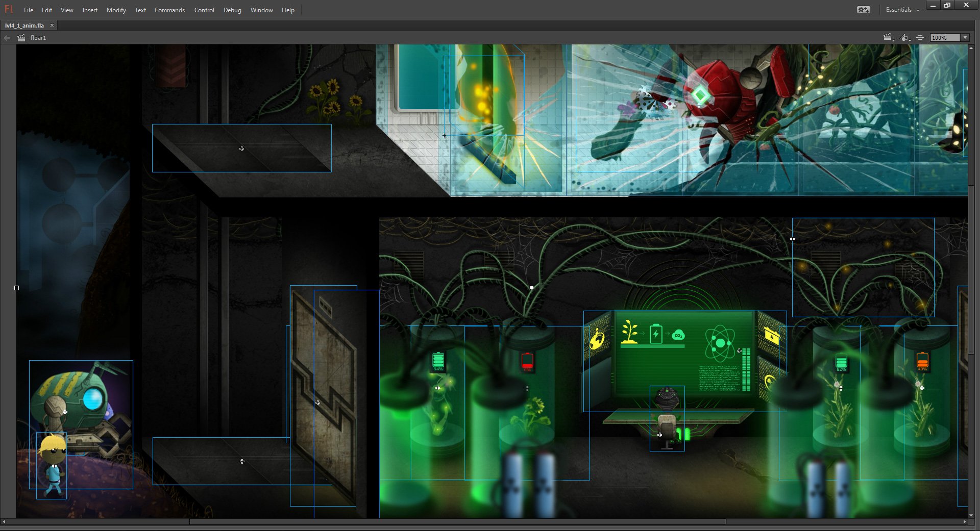Open the Essentials workspace switcher
The image size is (980, 531).
tap(902, 10)
